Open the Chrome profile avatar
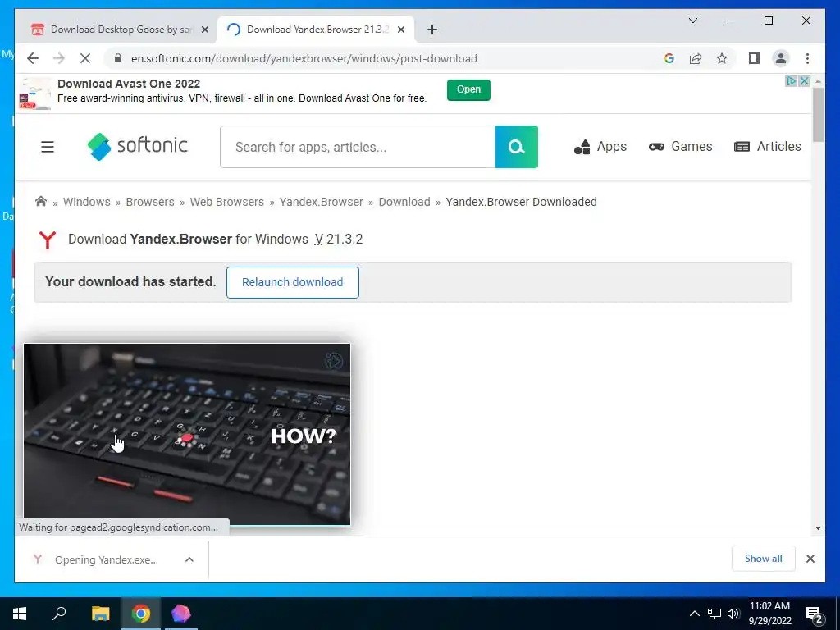840x630 pixels. [781, 58]
